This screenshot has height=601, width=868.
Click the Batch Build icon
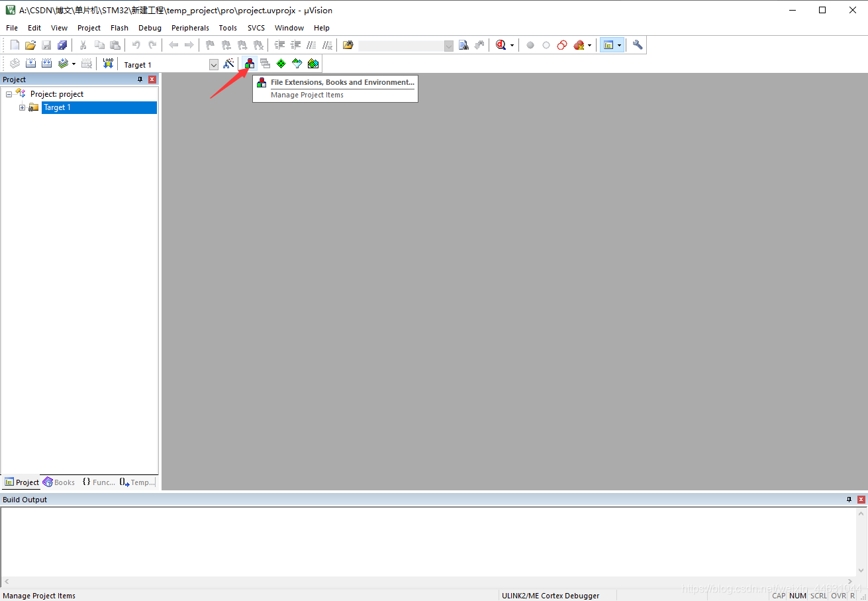(63, 64)
